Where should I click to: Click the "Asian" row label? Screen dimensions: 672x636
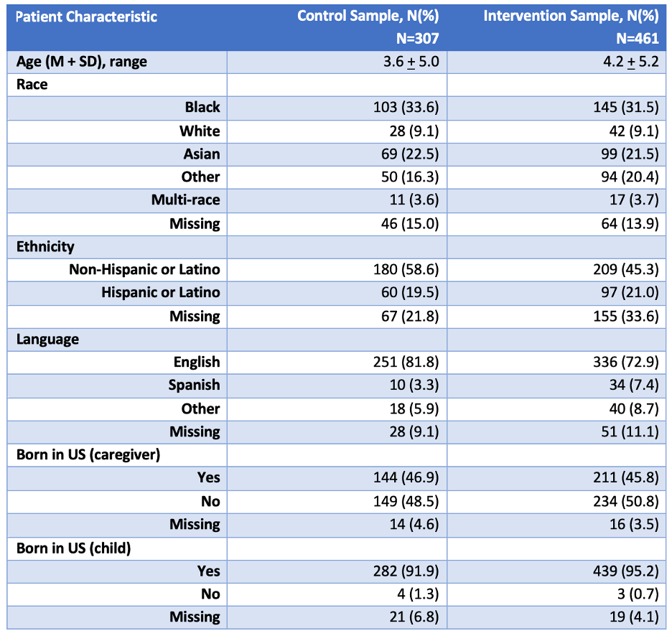202,154
